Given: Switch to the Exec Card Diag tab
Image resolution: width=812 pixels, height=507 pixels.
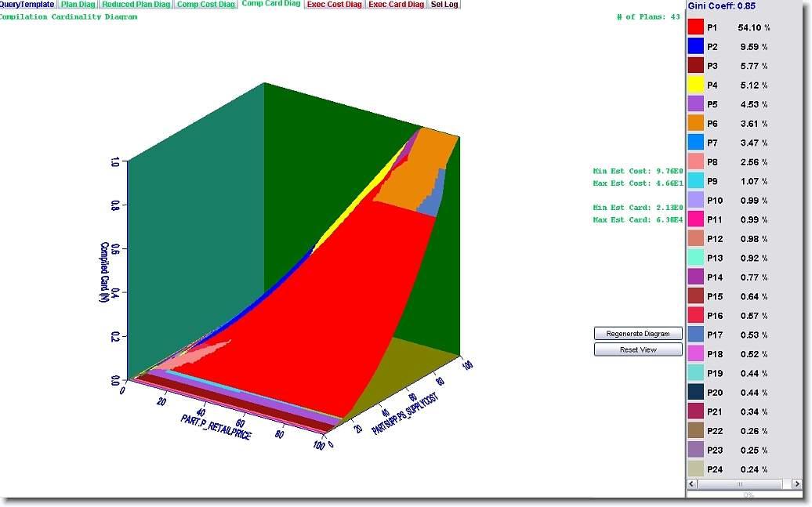Looking at the screenshot, I should (x=397, y=5).
